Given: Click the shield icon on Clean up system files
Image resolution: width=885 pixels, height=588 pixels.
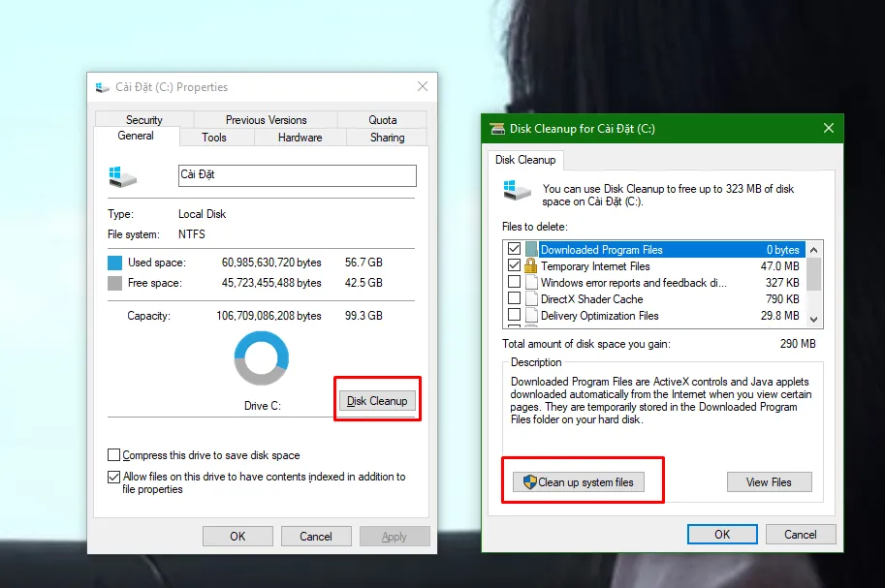Looking at the screenshot, I should 530,481.
